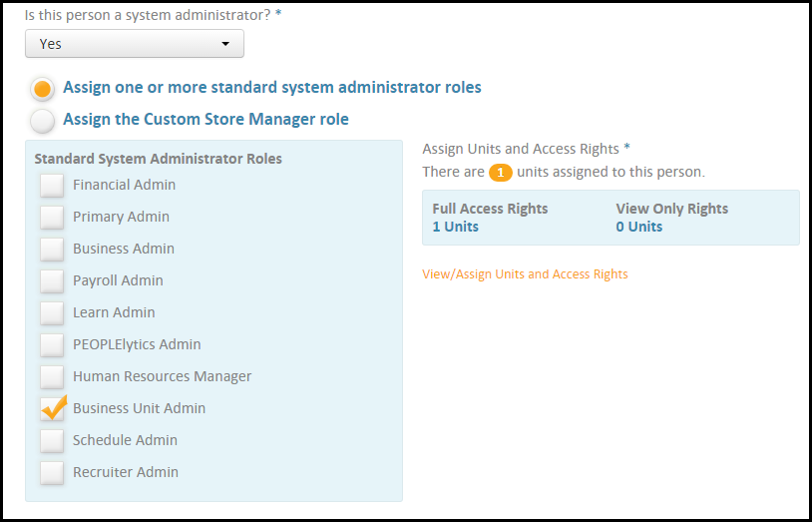Open View/Assign Units and Access Rights link
Screen dimensions: 812x522
click(525, 273)
